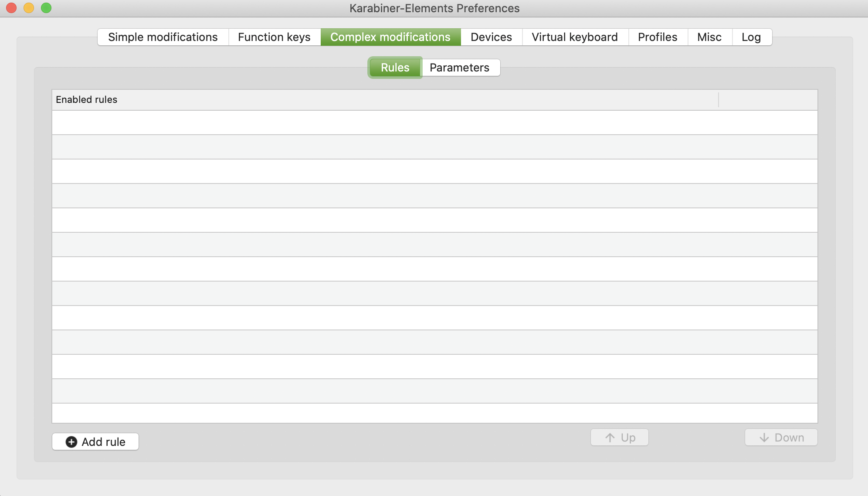
Task: Open the Function keys tab
Action: click(x=274, y=37)
